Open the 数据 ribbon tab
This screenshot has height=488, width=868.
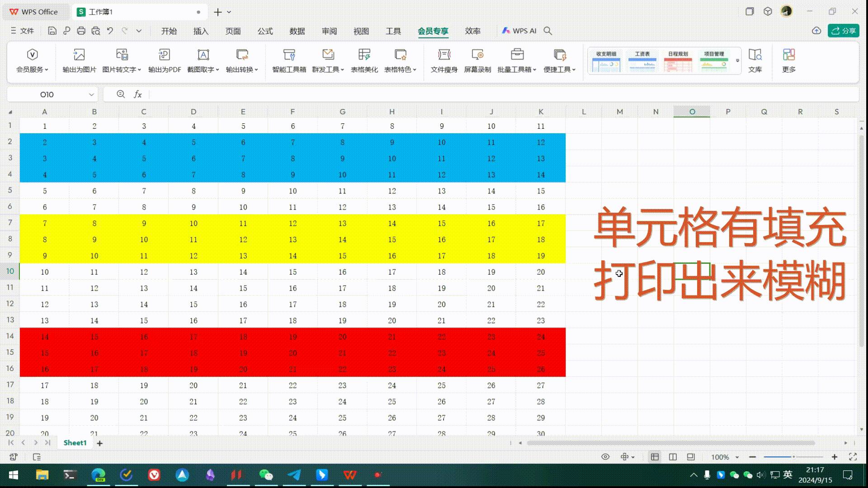coord(297,31)
